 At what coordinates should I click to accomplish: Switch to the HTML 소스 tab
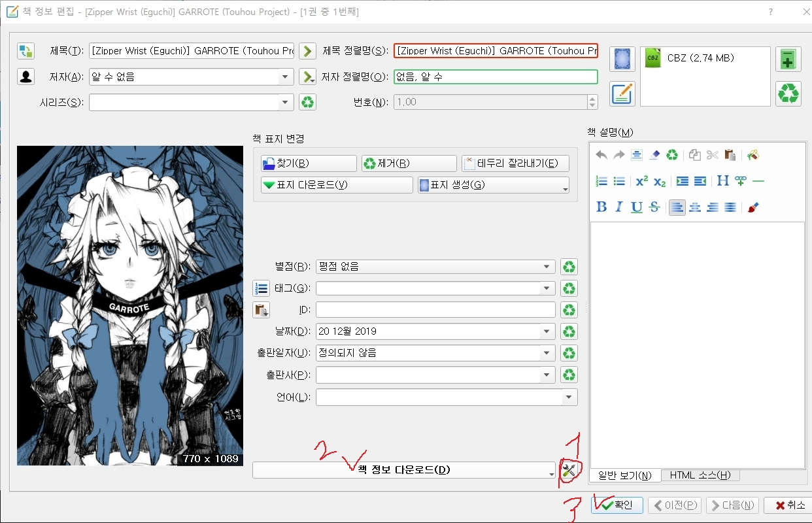coord(700,475)
